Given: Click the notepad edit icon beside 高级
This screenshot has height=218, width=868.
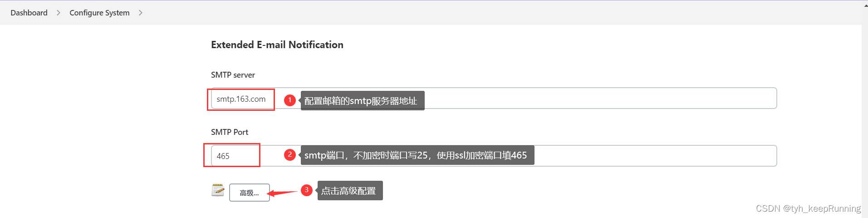Looking at the screenshot, I should point(218,190).
